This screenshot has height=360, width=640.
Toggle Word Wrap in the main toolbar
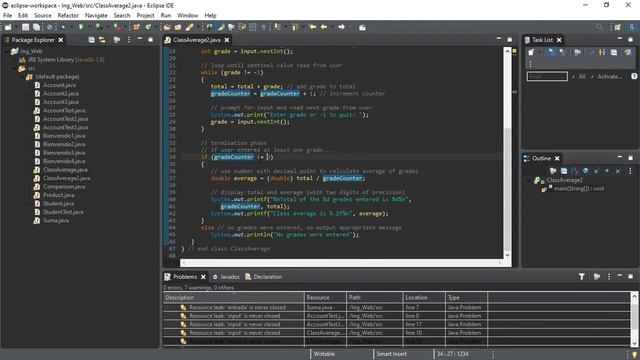point(242,27)
